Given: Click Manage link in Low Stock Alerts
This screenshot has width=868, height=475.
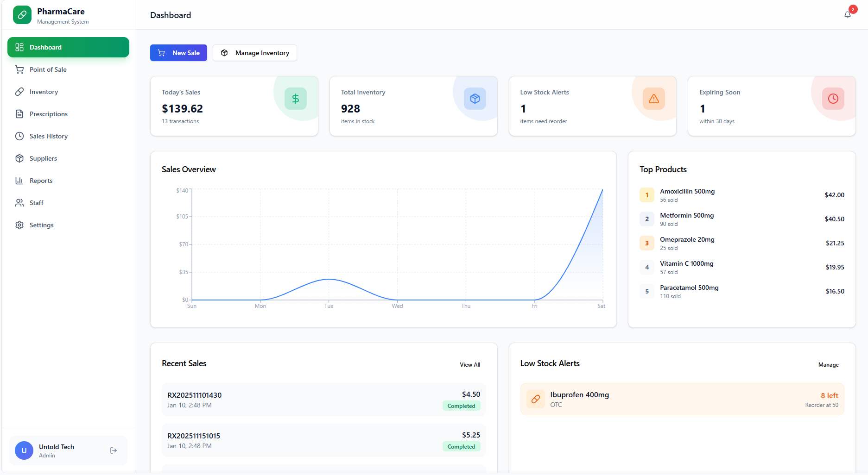Looking at the screenshot, I should tap(828, 365).
